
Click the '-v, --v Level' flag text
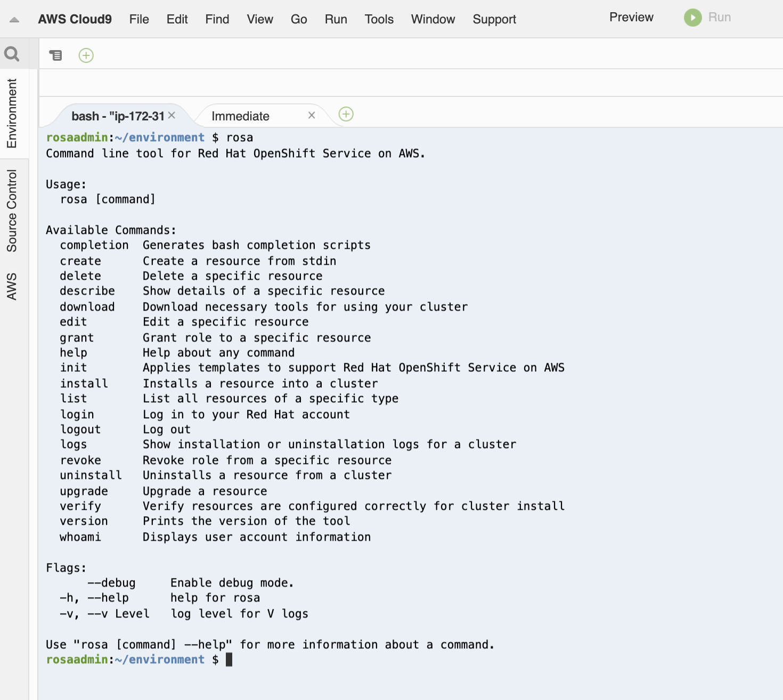point(104,614)
